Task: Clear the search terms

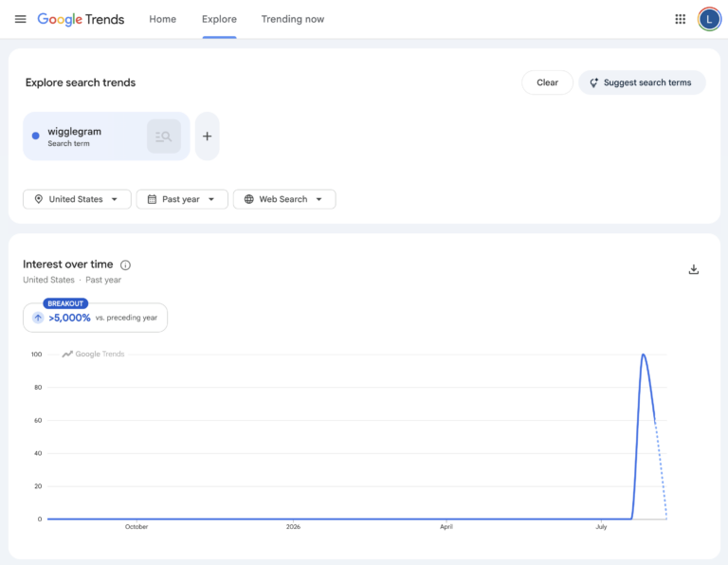Action: pos(547,82)
